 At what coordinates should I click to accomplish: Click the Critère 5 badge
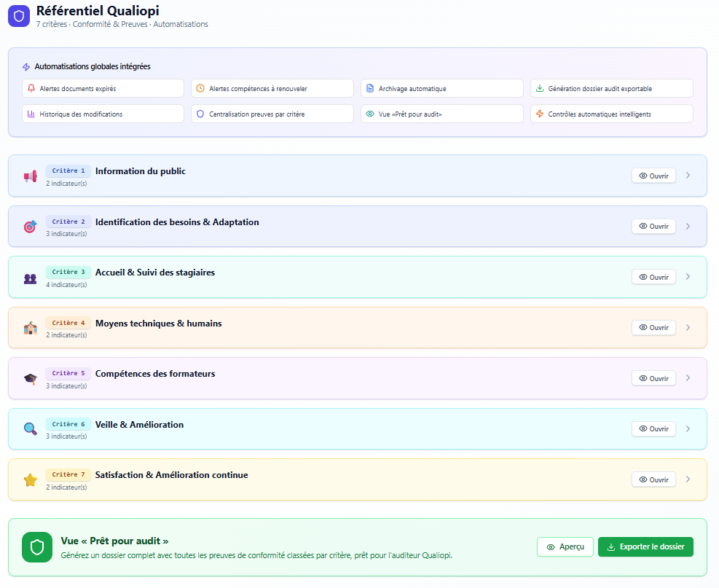coord(68,373)
